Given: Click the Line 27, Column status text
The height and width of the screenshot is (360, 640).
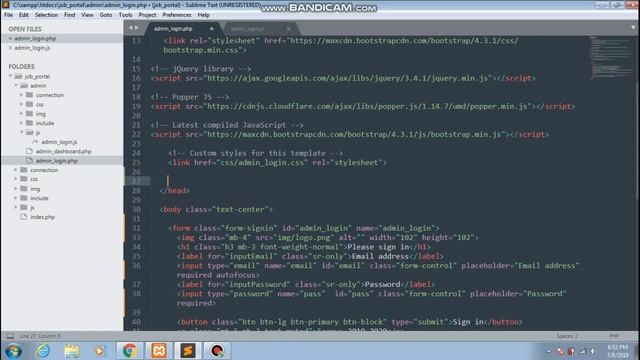Looking at the screenshot, I should 40,336.
